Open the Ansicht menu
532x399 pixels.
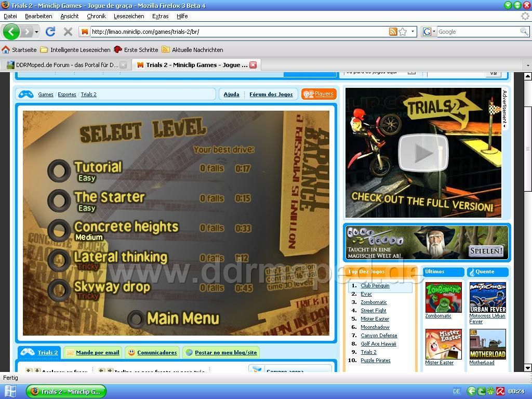(69, 16)
